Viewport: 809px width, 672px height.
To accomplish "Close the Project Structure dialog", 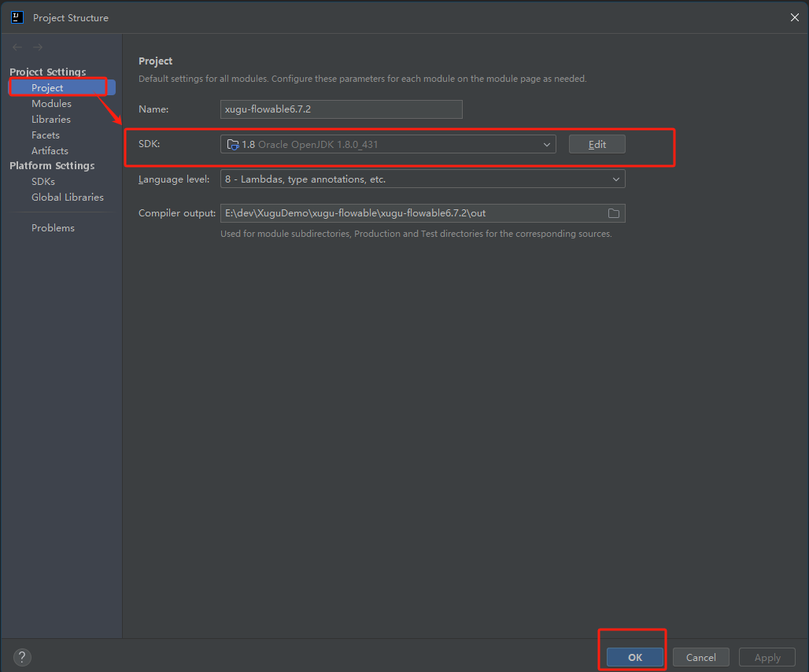I will 793,17.
